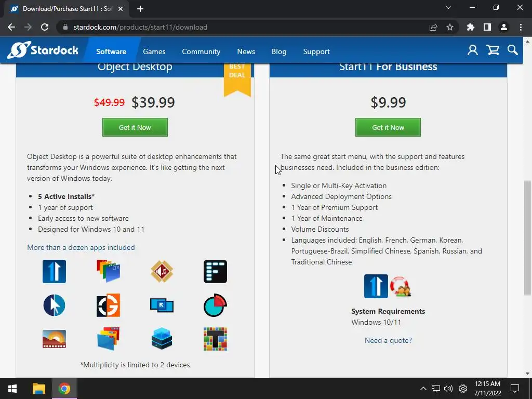Open the tab search chevron
Image resolution: width=532 pixels, height=399 pixels.
coord(448,7)
